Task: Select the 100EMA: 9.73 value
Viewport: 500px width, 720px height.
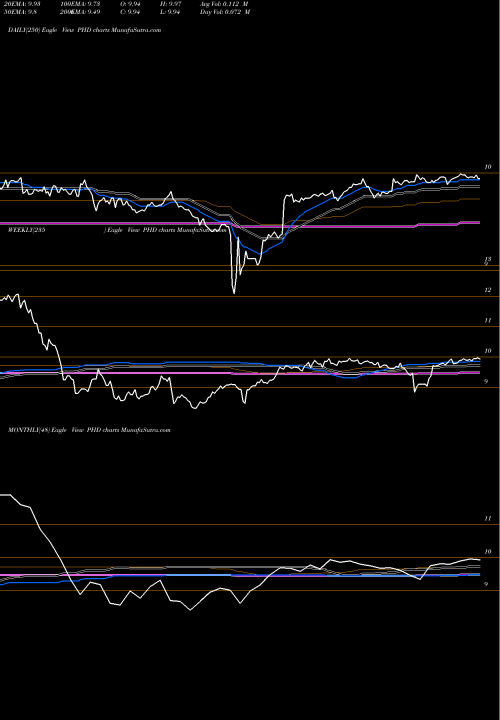Action: coord(81,4)
